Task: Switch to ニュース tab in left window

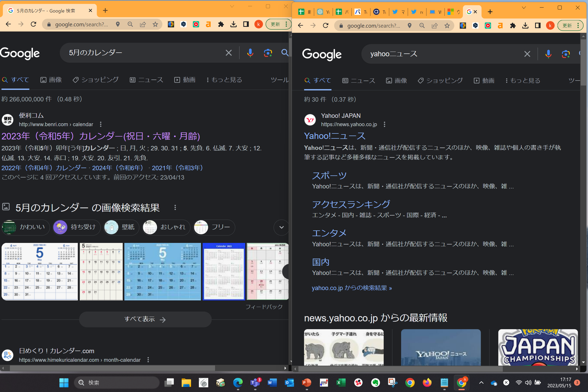Action: click(146, 80)
